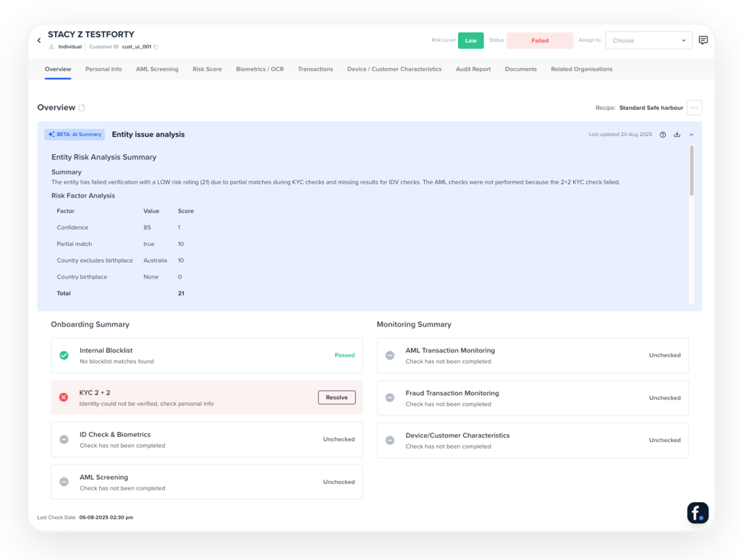This screenshot has width=741, height=560.
Task: Copy the customer ID cust_ui_001
Action: 156,47
